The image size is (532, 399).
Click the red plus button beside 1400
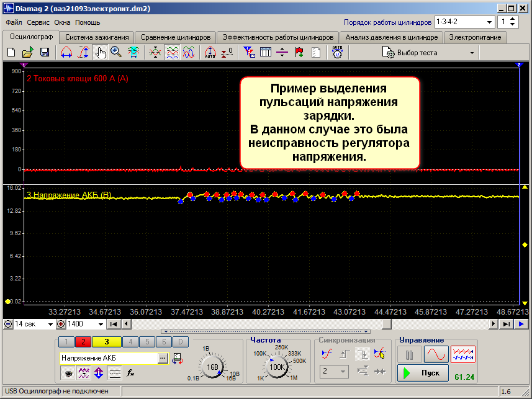click(x=61, y=324)
